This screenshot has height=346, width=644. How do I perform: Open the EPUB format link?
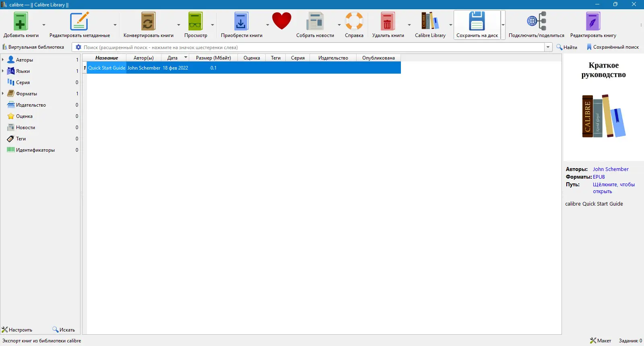coord(599,177)
